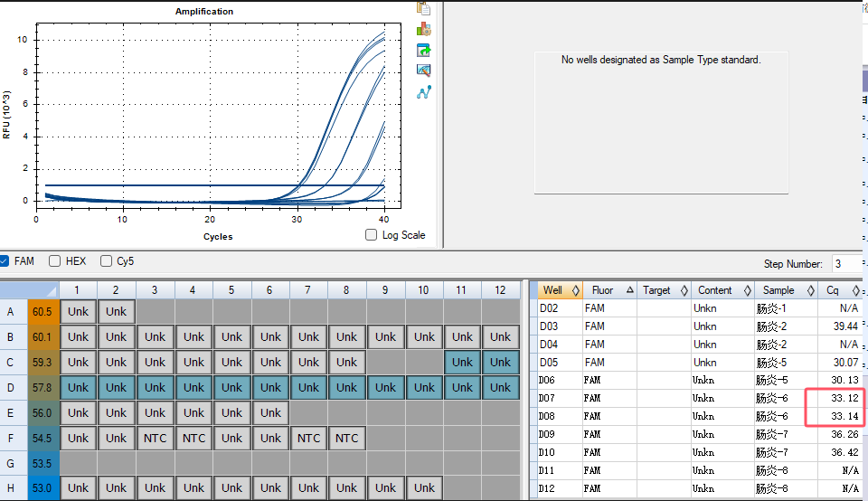The image size is (868, 501).
Task: Select NTC well F8
Action: coord(346,438)
